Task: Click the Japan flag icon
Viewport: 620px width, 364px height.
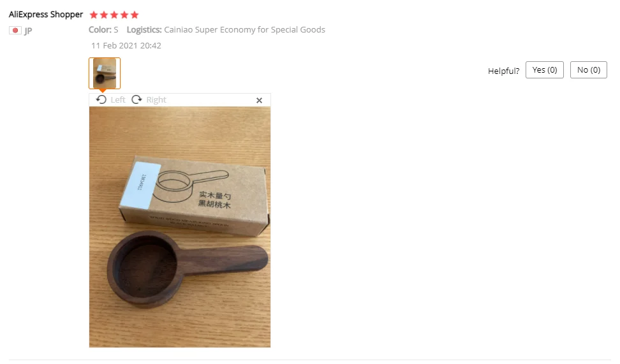Action: click(15, 31)
